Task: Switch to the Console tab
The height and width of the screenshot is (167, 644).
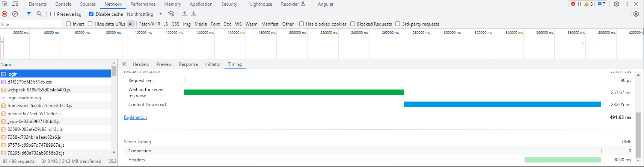Action: click(63, 4)
